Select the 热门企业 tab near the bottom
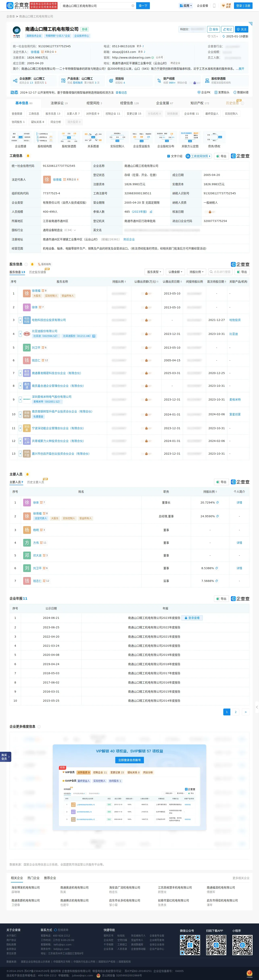259x980 pixels. 33,878
